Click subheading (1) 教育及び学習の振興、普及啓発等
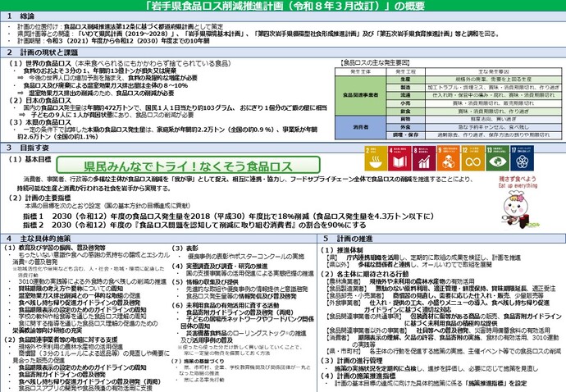The image size is (566, 392). pyautogui.click(x=55, y=248)
